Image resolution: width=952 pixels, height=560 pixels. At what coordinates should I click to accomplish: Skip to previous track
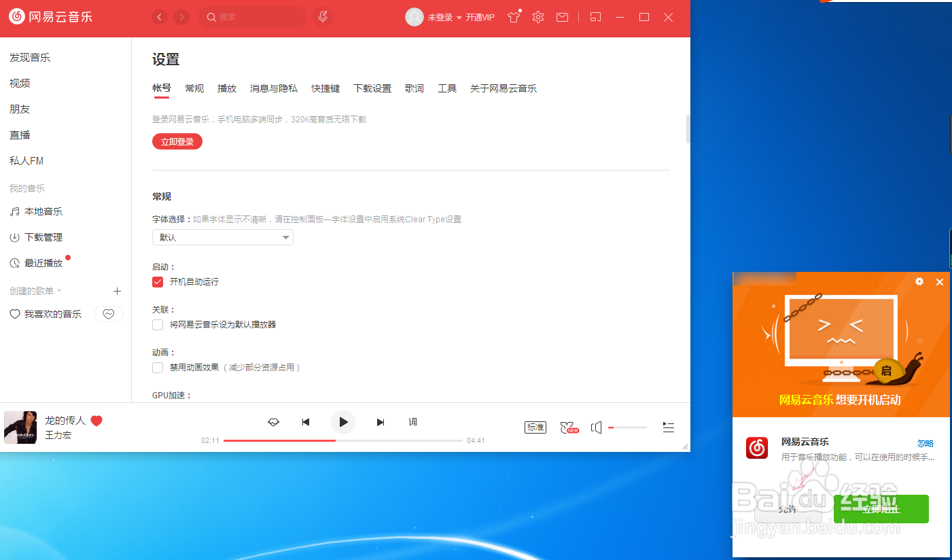coord(306,422)
